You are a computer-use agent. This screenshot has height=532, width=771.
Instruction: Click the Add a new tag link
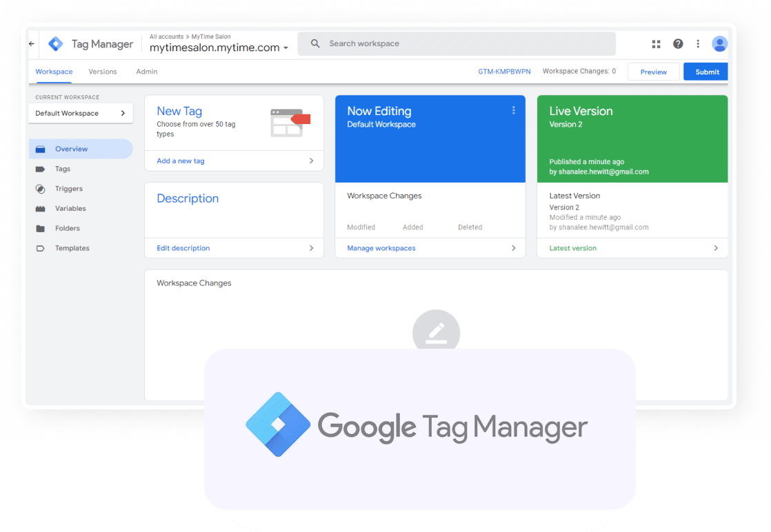pos(181,161)
